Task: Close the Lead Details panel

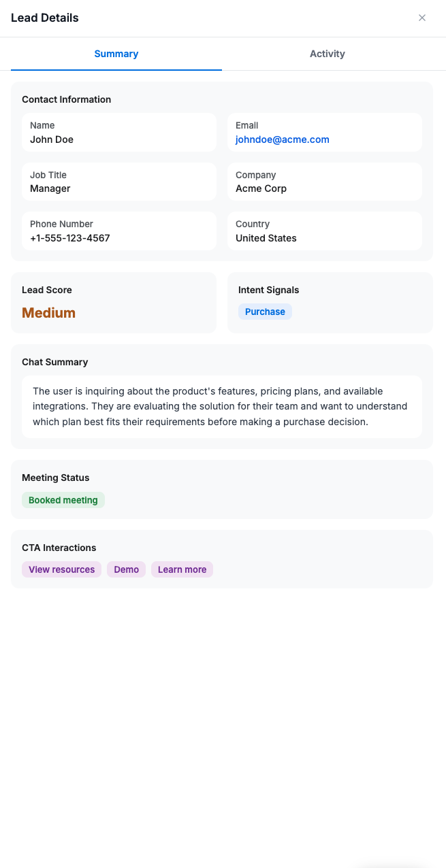Action: click(x=422, y=18)
